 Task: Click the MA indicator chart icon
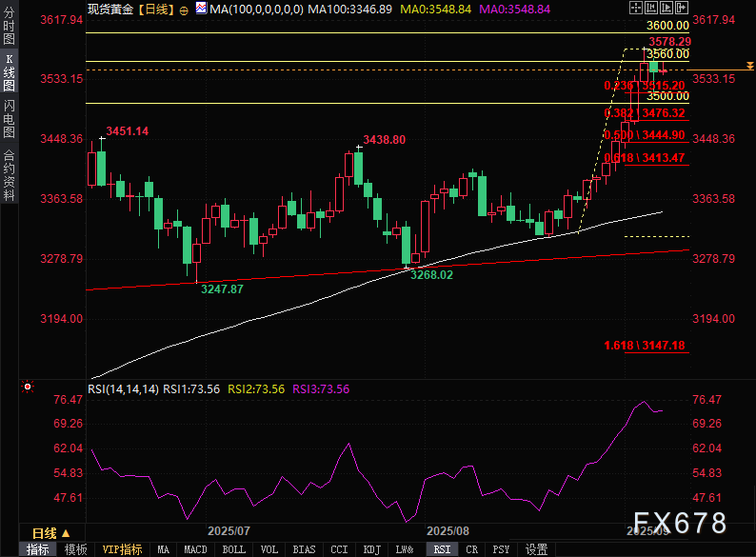click(203, 9)
